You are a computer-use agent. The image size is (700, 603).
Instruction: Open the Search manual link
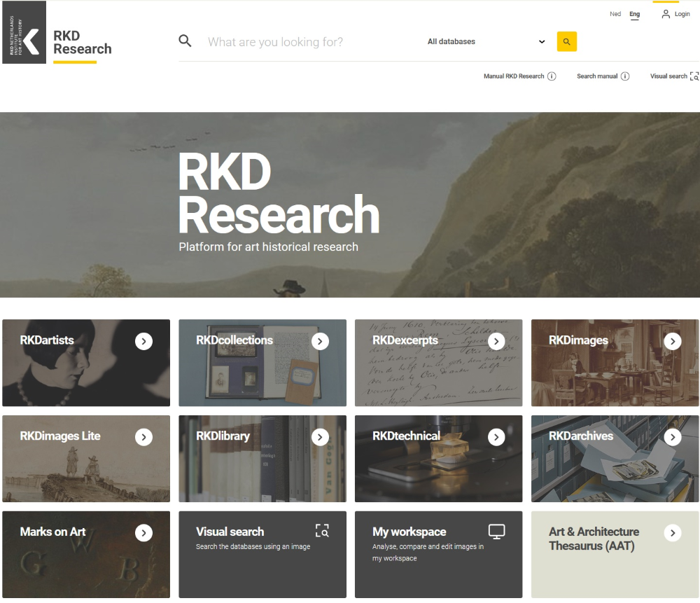click(597, 76)
